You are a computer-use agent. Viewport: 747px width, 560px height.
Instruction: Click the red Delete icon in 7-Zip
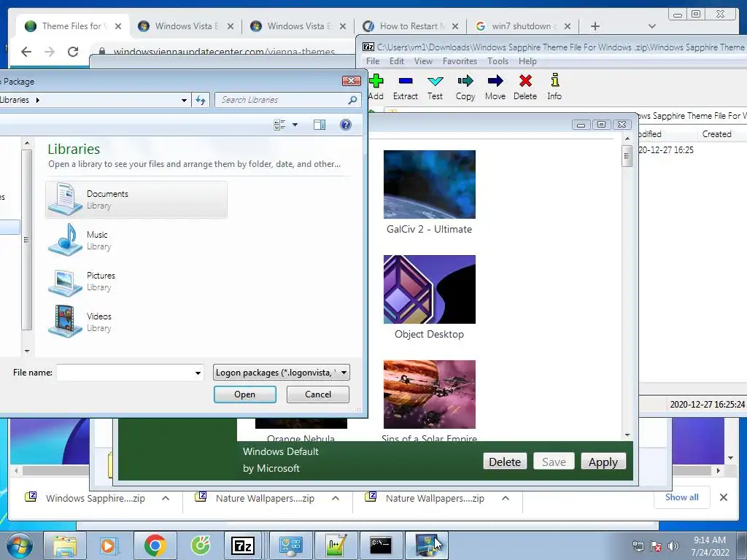pos(525,81)
